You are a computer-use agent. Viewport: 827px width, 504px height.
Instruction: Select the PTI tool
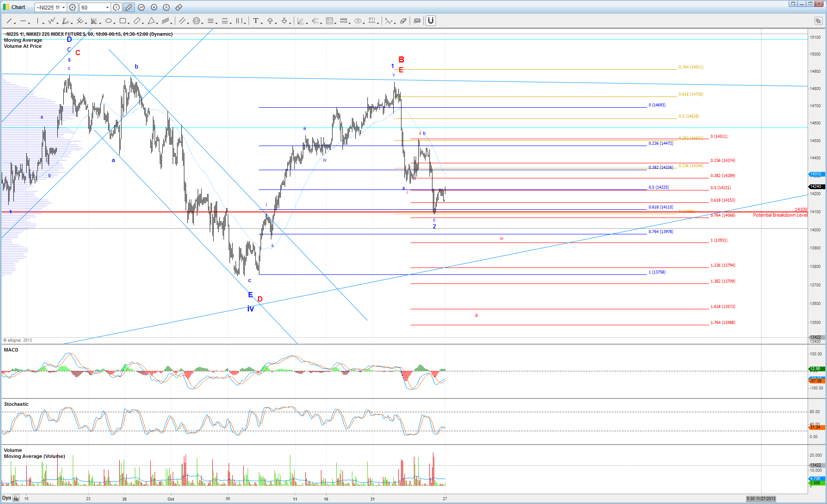372,21
